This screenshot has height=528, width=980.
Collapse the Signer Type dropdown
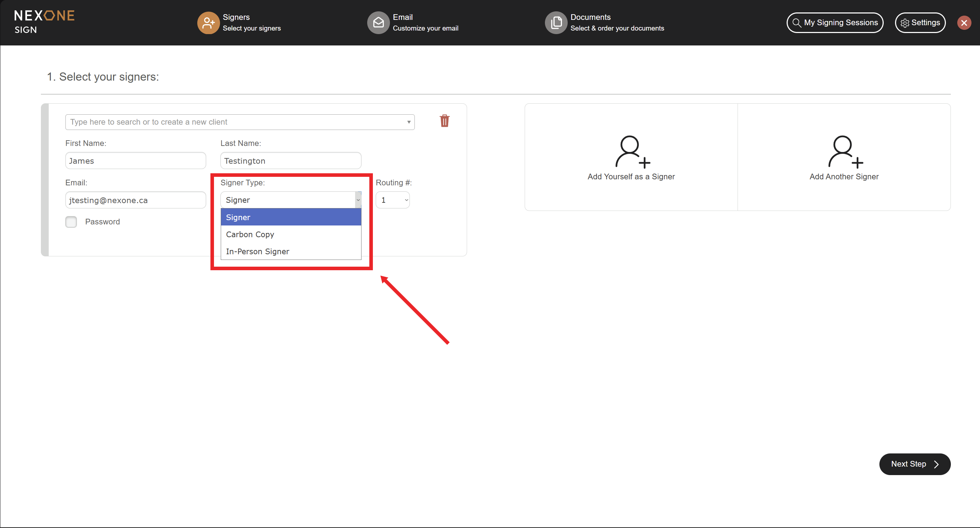click(x=358, y=200)
